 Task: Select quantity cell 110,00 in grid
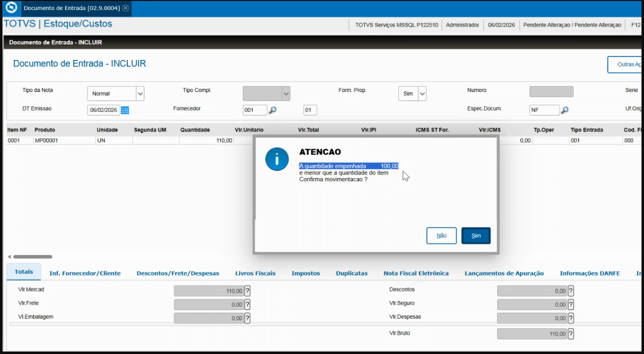click(206, 140)
